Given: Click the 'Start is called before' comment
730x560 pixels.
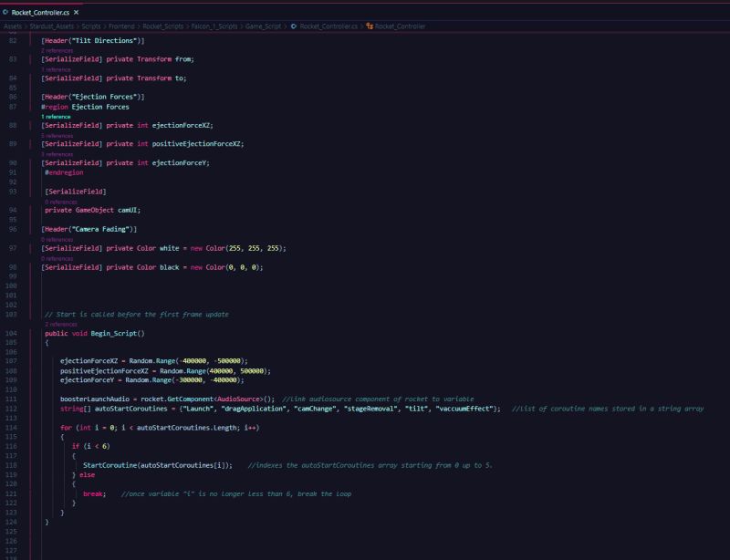Looking at the screenshot, I should coord(137,315).
